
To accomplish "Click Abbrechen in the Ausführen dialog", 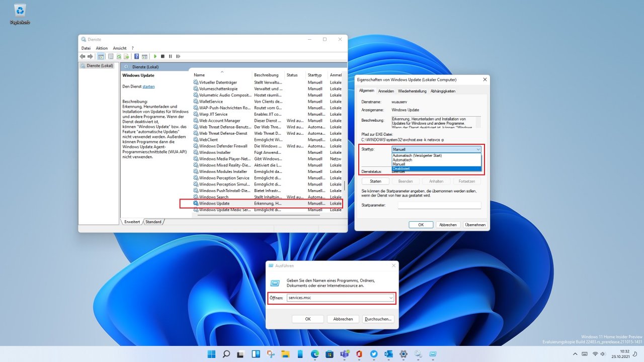I will click(x=343, y=319).
